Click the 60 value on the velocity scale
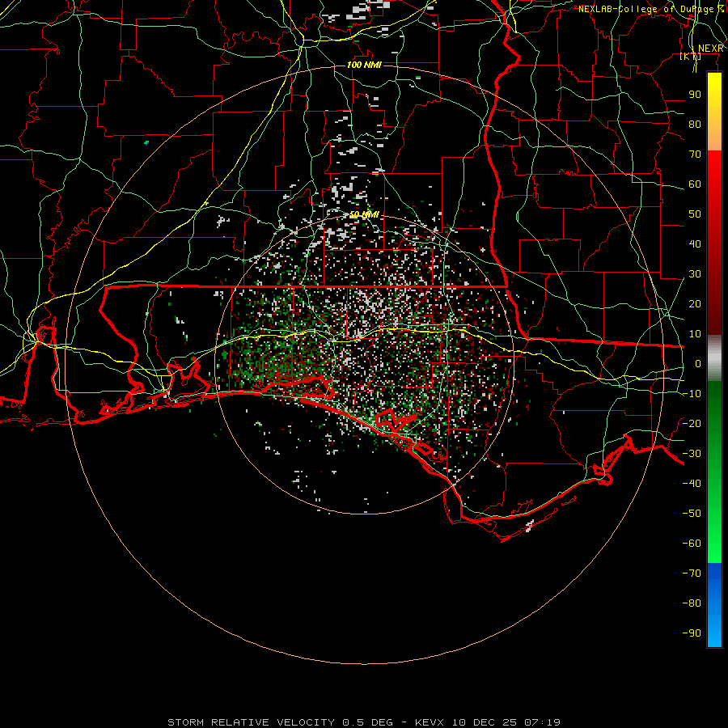The height and width of the screenshot is (728, 728). coord(695,184)
